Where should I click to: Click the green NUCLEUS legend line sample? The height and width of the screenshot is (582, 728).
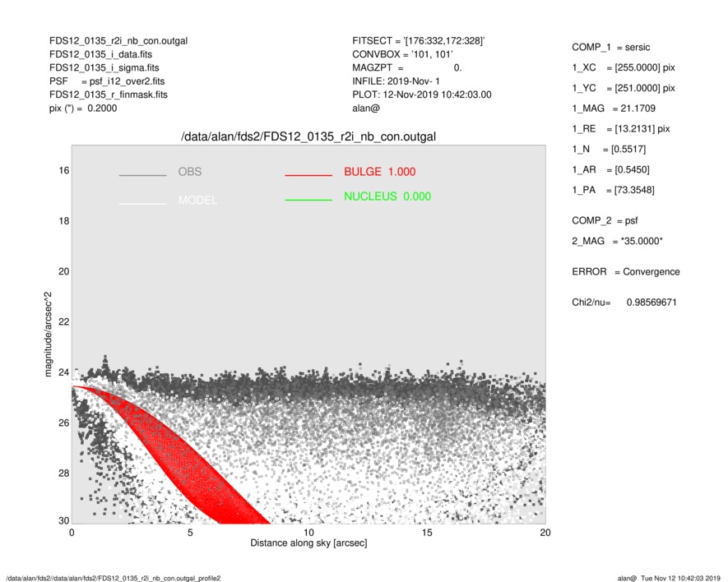(308, 200)
